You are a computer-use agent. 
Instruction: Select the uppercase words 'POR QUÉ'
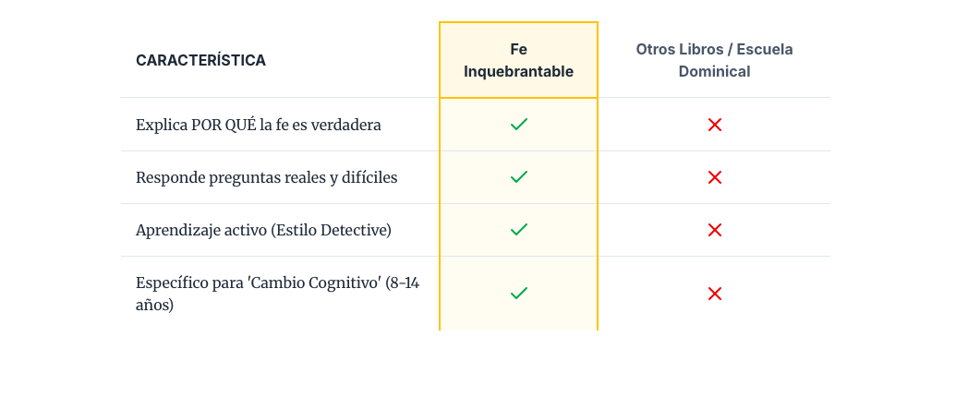coord(224,125)
